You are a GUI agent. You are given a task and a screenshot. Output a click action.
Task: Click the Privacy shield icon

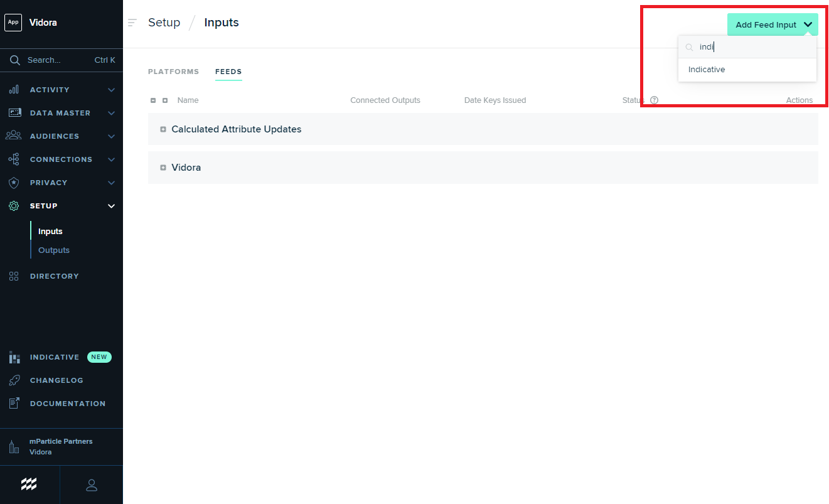[14, 183]
